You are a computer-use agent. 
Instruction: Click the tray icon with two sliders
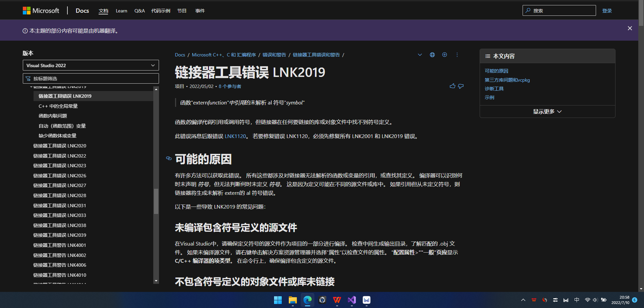pyautogui.click(x=555, y=300)
